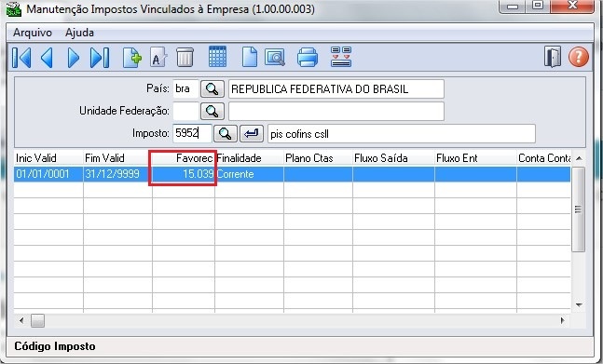
Task: Exit via the door icon
Action: coord(553,57)
